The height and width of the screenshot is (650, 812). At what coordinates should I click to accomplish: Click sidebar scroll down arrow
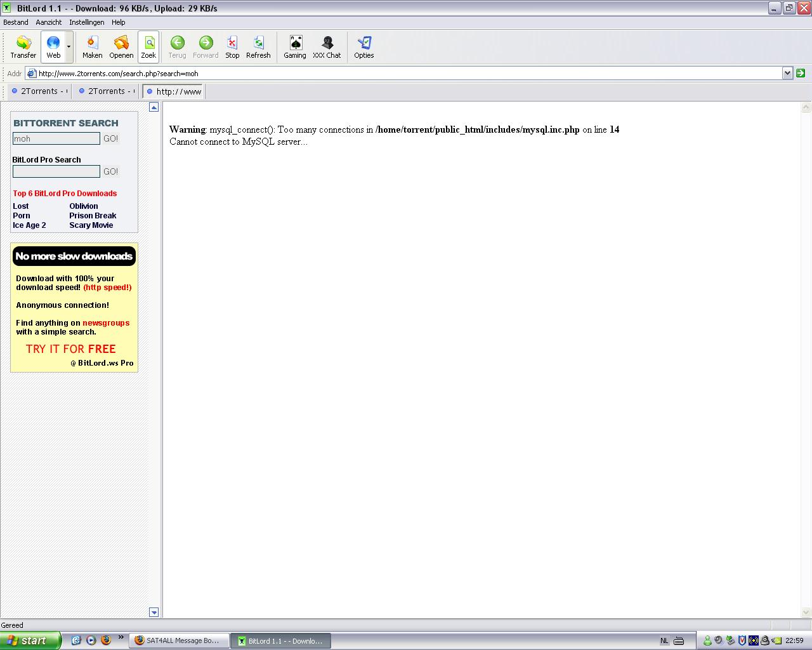click(x=154, y=612)
